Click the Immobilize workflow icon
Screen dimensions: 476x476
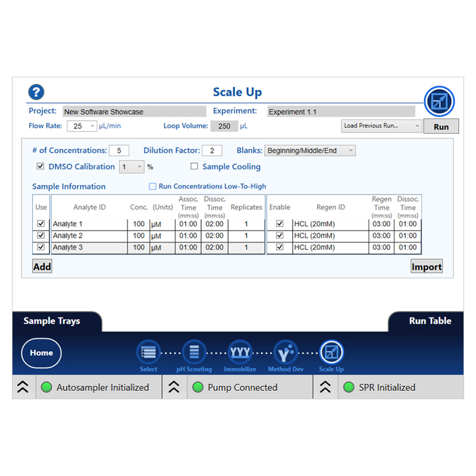tap(240, 352)
